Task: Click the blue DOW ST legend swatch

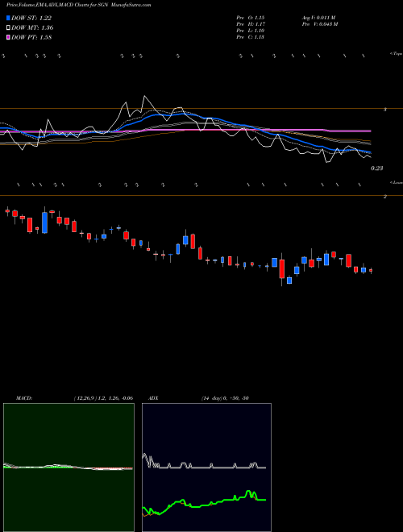Action: (9, 18)
